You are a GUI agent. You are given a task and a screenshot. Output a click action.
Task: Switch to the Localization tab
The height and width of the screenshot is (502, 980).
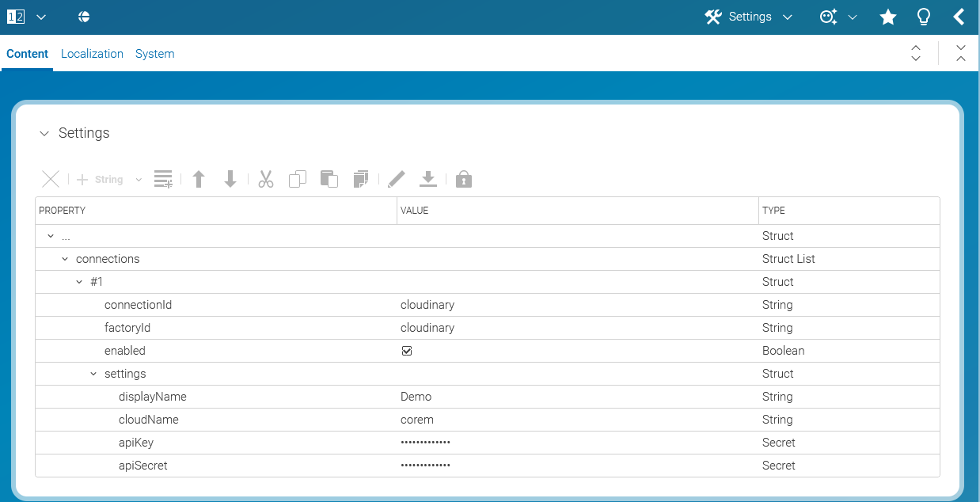pos(92,54)
